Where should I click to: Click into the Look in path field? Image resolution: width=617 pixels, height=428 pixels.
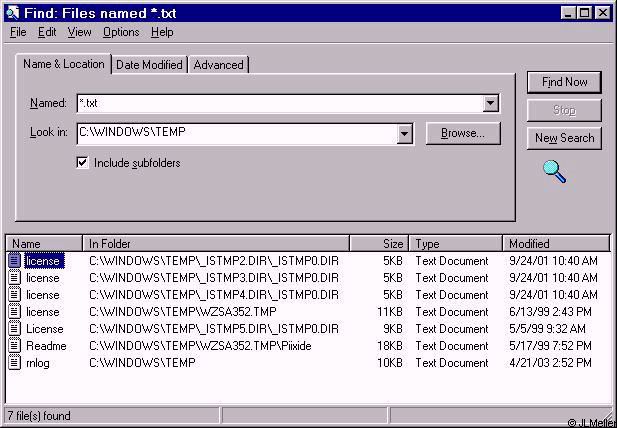pyautogui.click(x=237, y=134)
